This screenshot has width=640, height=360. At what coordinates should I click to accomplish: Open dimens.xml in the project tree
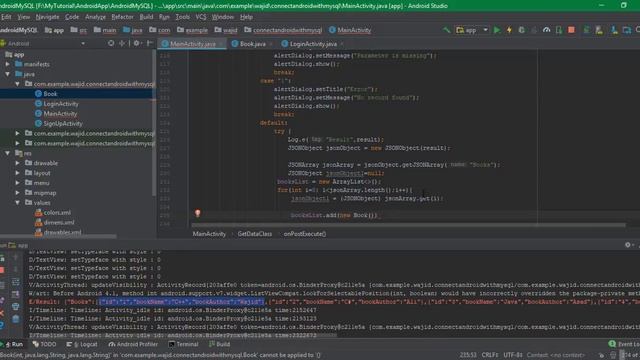pyautogui.click(x=59, y=222)
